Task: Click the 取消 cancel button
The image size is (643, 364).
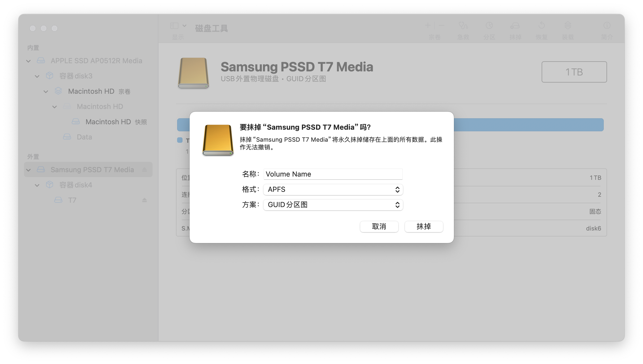Action: [x=379, y=227]
